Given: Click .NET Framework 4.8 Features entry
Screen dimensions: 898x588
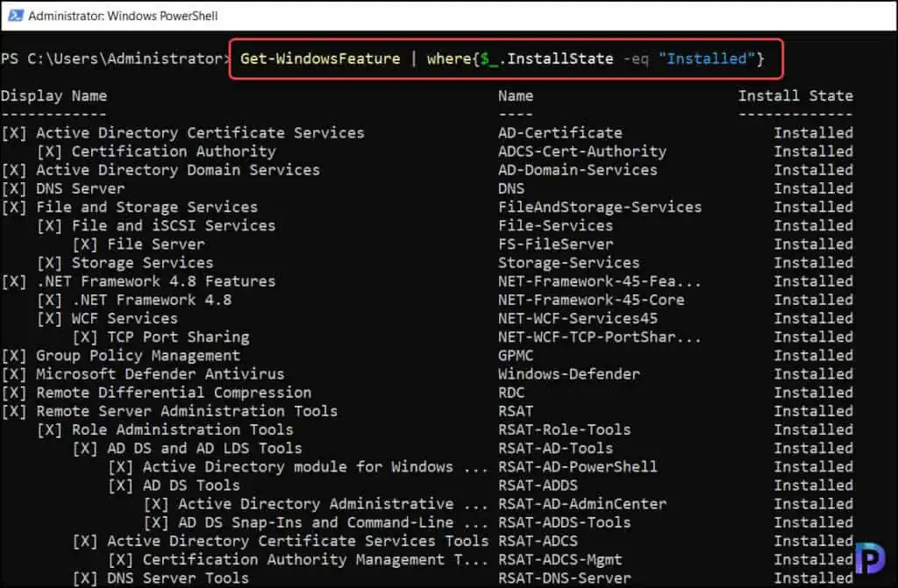Looking at the screenshot, I should [x=156, y=281].
